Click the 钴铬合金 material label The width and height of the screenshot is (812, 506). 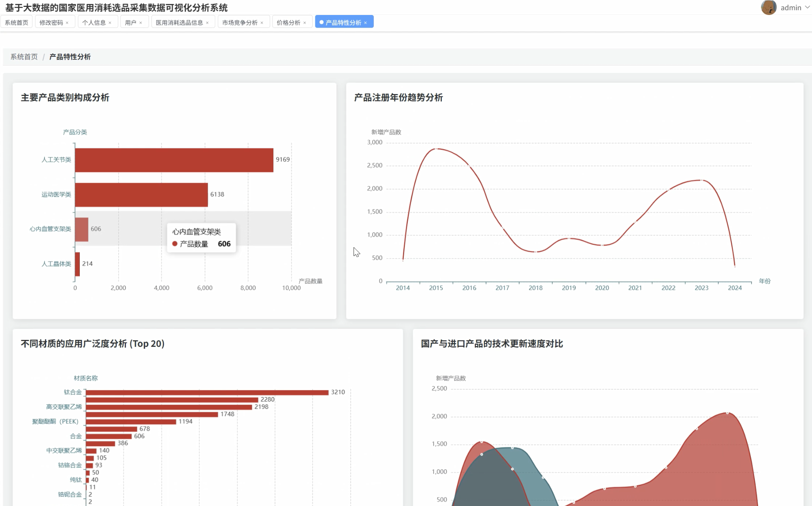[70, 465]
